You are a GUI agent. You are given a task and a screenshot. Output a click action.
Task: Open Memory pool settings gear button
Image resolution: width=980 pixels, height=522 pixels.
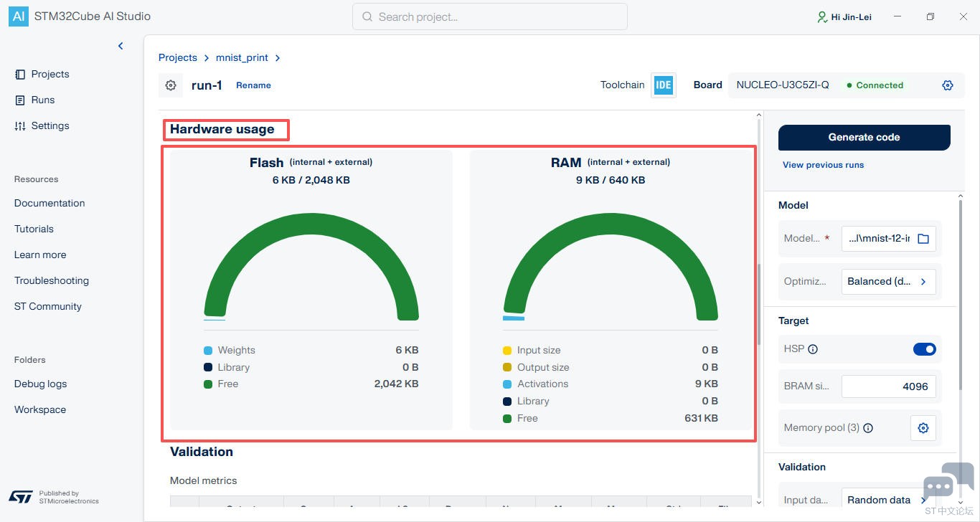(x=923, y=428)
